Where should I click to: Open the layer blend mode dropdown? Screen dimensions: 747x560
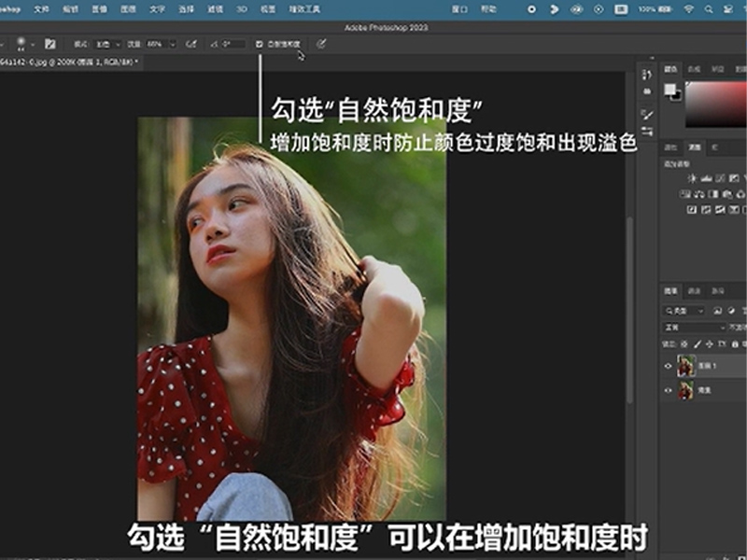[693, 328]
